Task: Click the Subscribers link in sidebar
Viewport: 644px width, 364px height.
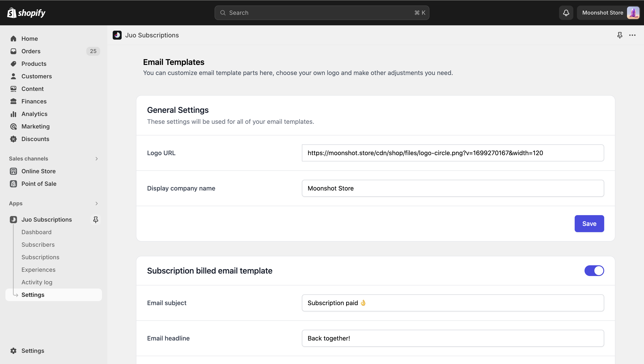Action: [x=38, y=244]
